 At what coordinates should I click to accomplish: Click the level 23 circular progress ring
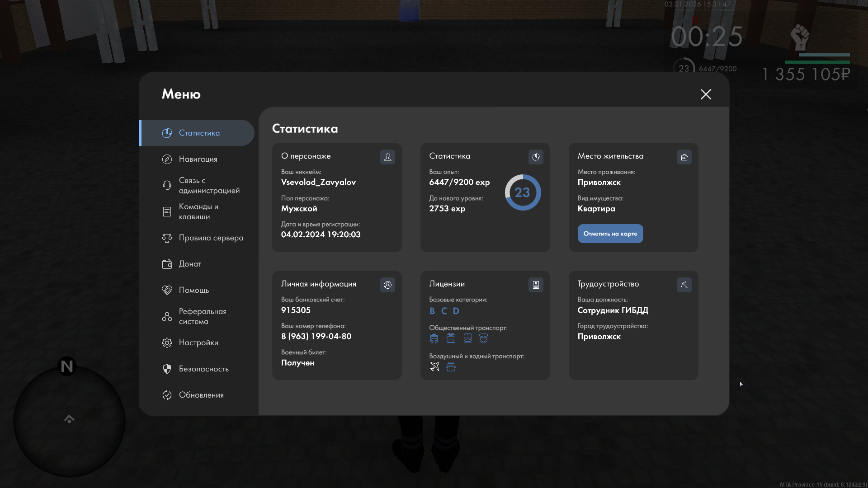pyautogui.click(x=523, y=192)
